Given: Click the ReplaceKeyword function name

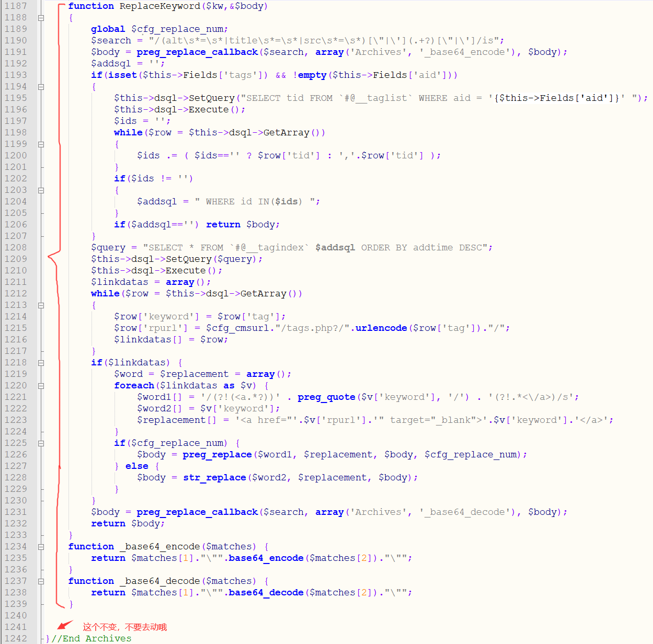Looking at the screenshot, I should click(159, 6).
